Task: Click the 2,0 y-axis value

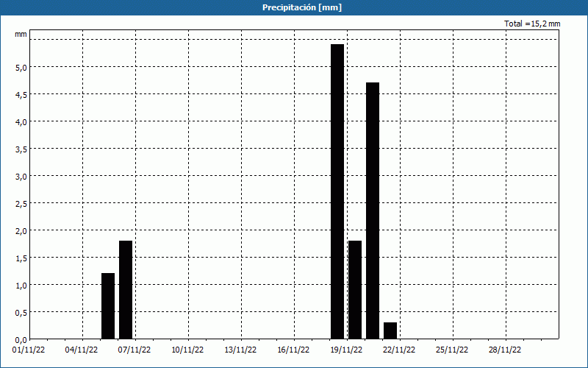Action: tap(21, 231)
